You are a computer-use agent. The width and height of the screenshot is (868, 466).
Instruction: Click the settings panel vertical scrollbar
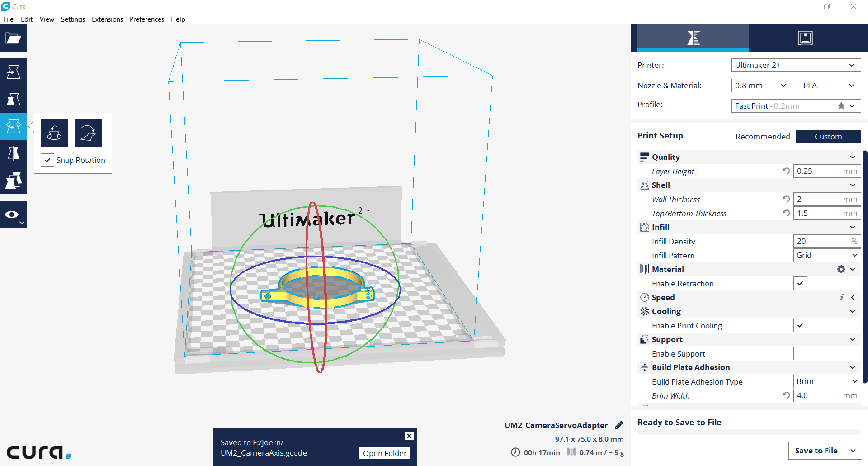pyautogui.click(x=865, y=267)
